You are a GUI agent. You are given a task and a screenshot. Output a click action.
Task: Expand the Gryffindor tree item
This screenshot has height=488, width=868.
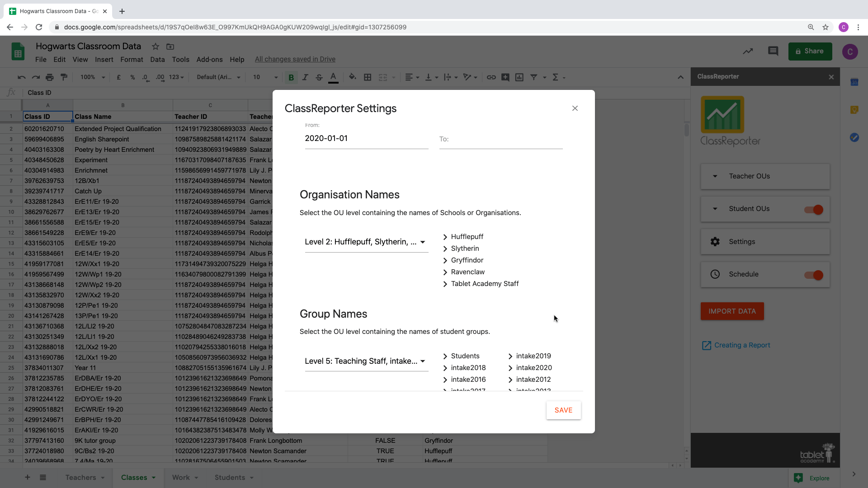(x=445, y=261)
